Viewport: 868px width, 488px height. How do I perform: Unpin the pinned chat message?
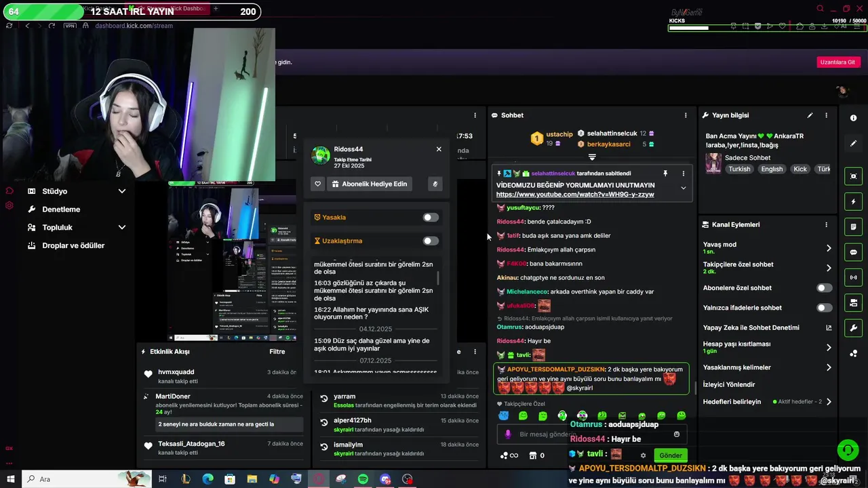point(665,174)
